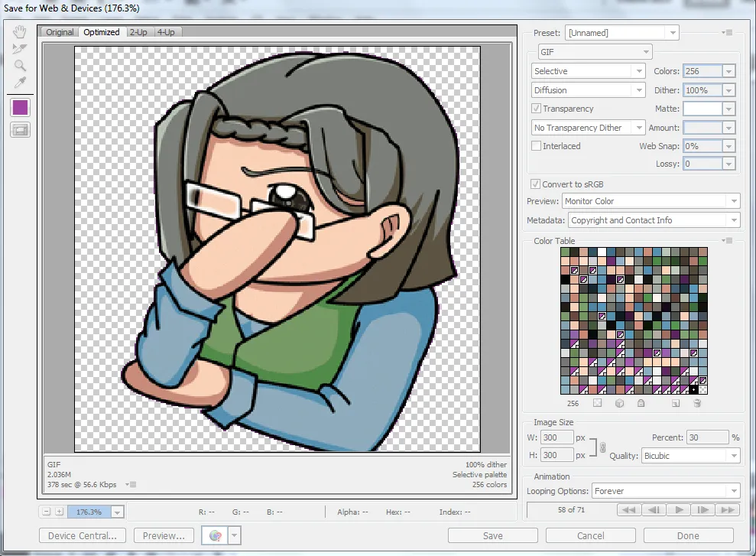756x556 pixels.
Task: Map selected colors to transparent icon
Action: coord(597,403)
